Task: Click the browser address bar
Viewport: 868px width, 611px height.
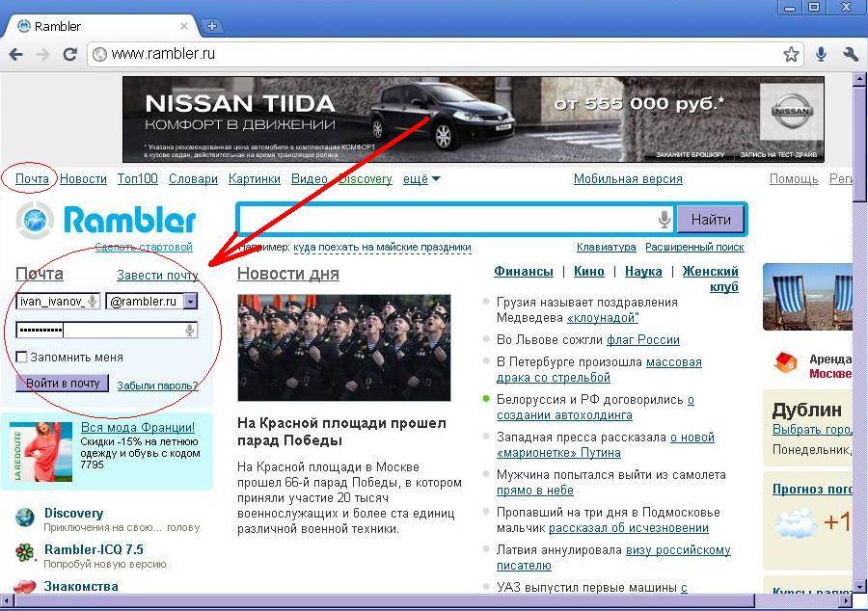Action: pyautogui.click(x=443, y=54)
